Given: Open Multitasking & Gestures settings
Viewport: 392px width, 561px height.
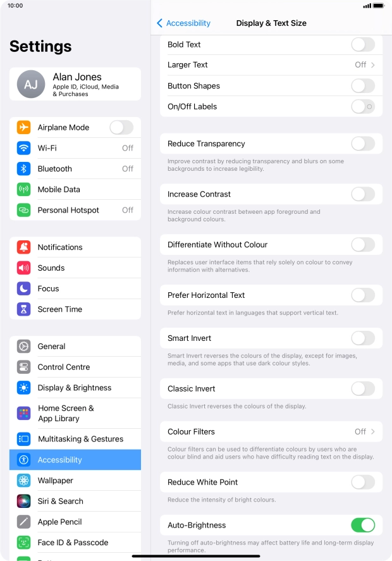Looking at the screenshot, I should (75, 439).
